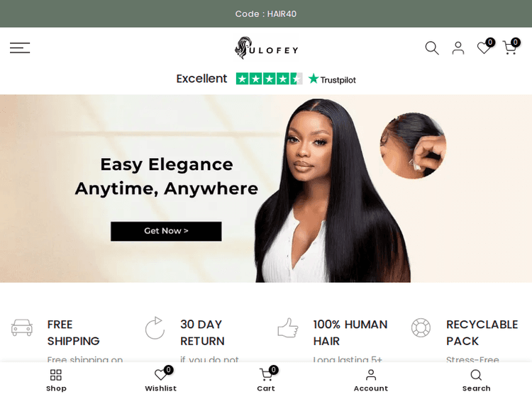This screenshot has width=532, height=399.
Task: Open the header account profile icon
Action: pos(458,47)
